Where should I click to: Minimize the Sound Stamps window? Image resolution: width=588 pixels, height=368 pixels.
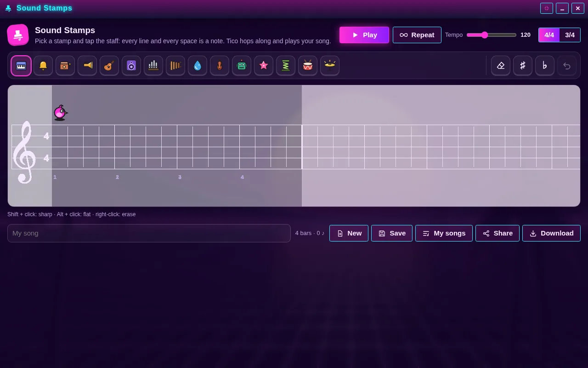pos(562,8)
